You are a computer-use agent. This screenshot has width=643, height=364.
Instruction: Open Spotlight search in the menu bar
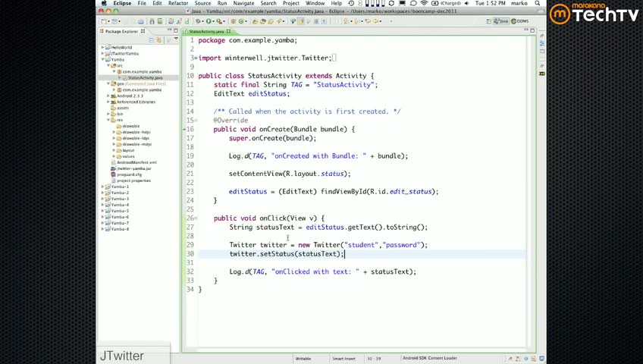click(538, 3)
